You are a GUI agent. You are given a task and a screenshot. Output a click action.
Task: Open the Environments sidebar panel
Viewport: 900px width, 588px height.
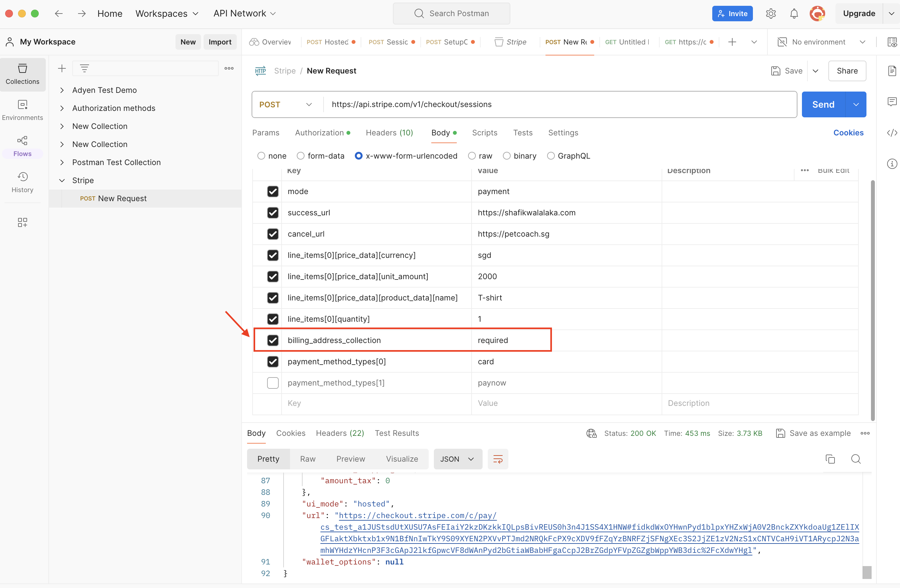(22, 110)
